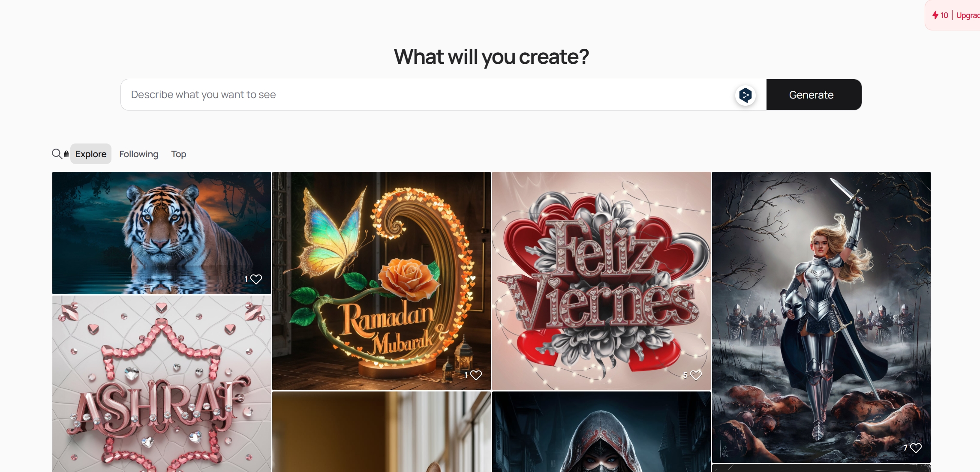Screen dimensions: 980x472
Task: Open the tiger in water thumbnail
Action: tap(162, 233)
